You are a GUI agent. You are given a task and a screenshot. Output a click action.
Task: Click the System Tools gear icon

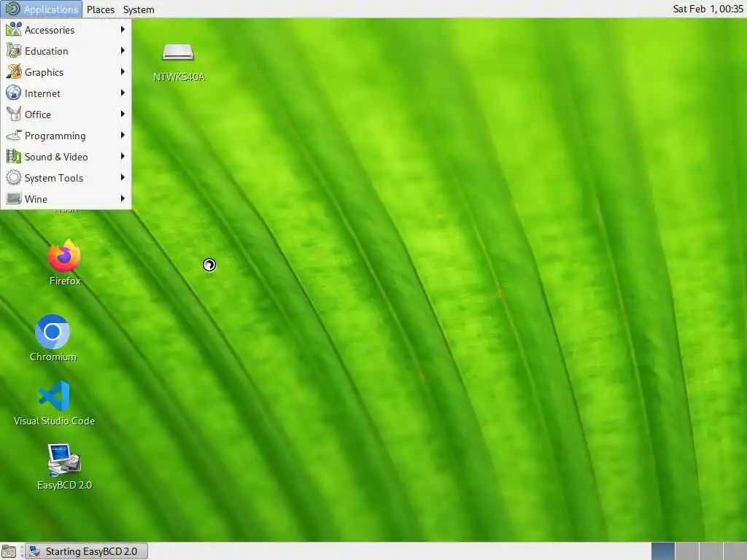pos(13,177)
